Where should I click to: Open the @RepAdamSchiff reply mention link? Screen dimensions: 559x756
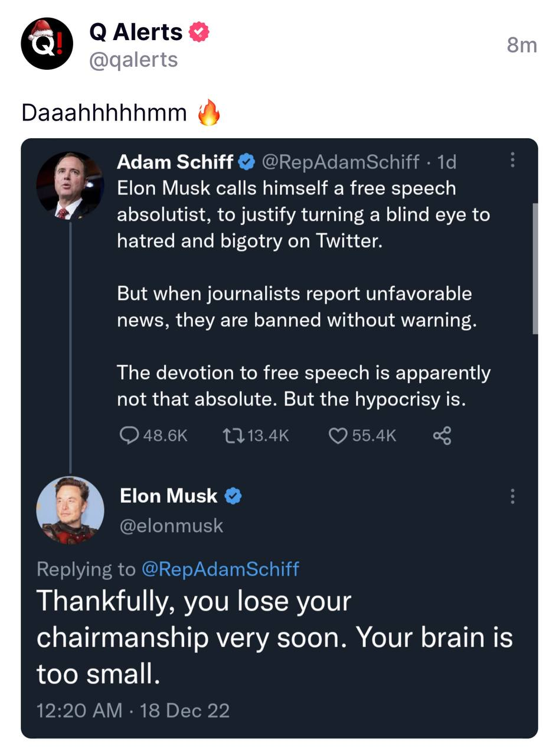click(220, 569)
